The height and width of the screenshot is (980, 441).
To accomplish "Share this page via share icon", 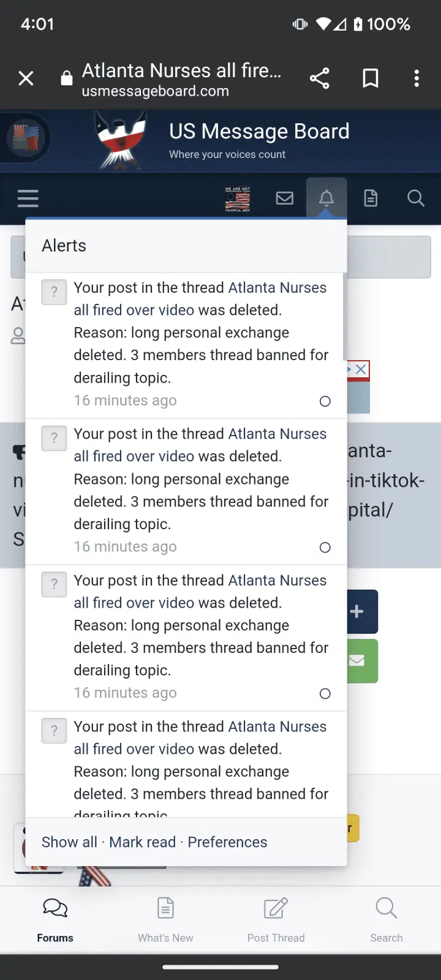I will pos(319,78).
